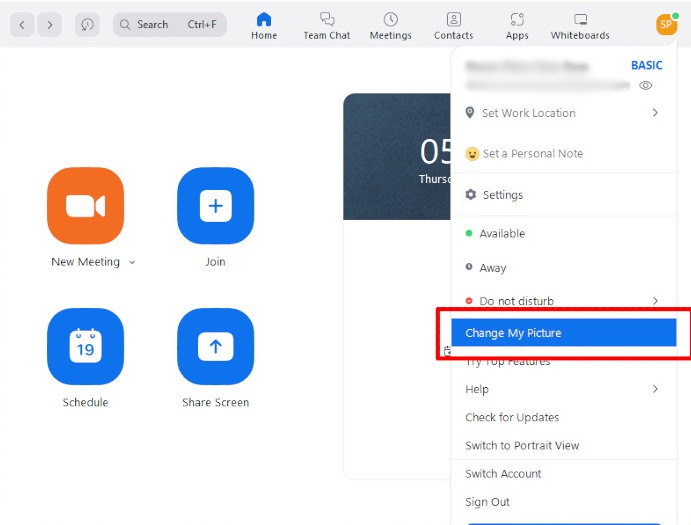The image size is (691, 525).
Task: Click the smiley emoji icon
Action: click(x=472, y=154)
